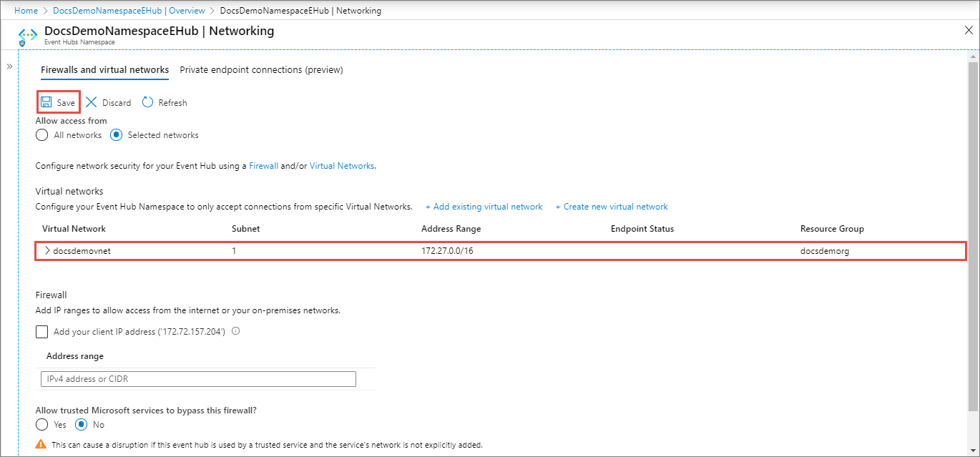The width and height of the screenshot is (980, 457).
Task: Click the IPv4 address or CIDR field
Action: click(x=198, y=379)
